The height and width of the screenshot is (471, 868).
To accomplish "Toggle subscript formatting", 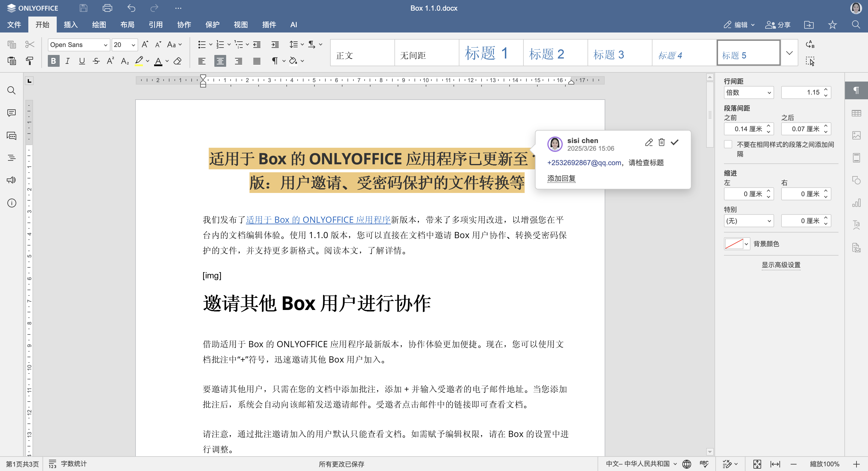I will (125, 61).
